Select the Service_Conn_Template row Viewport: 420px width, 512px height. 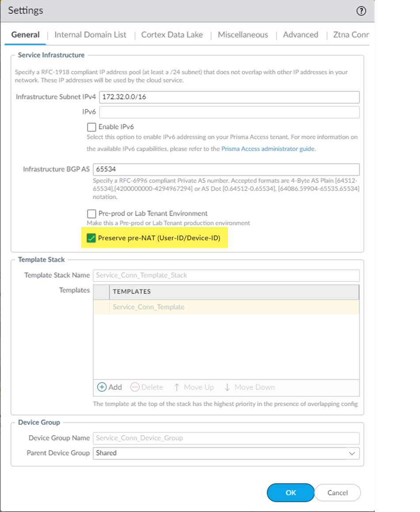[x=226, y=307]
